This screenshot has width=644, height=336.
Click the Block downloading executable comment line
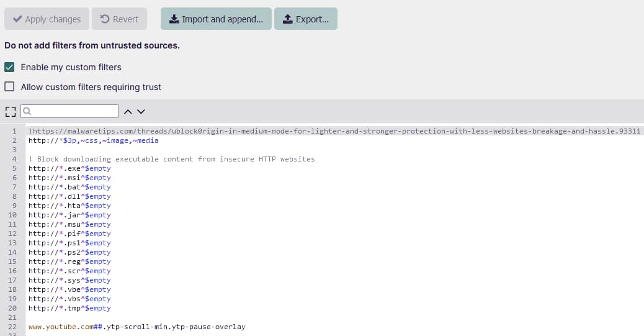(172, 159)
